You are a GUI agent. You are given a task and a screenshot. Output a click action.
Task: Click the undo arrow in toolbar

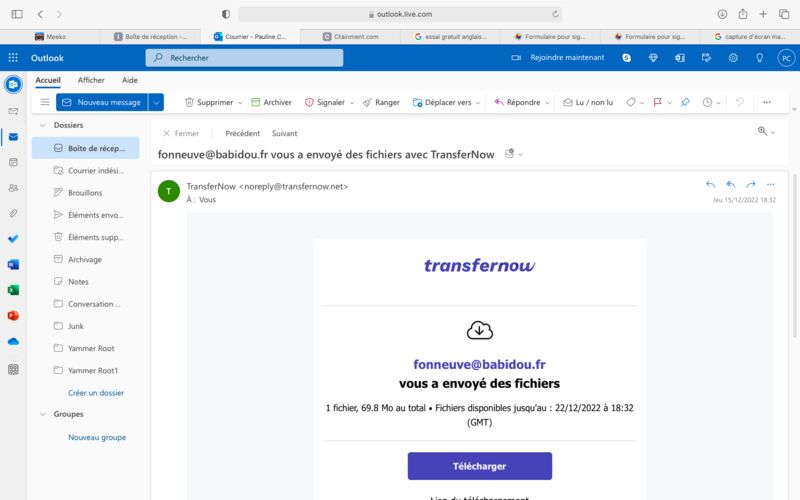point(739,102)
